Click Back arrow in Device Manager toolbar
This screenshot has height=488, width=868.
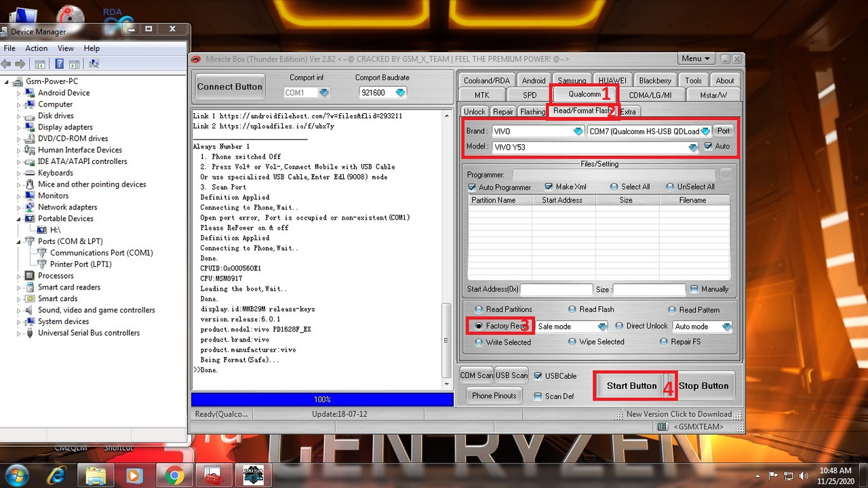[x=6, y=64]
